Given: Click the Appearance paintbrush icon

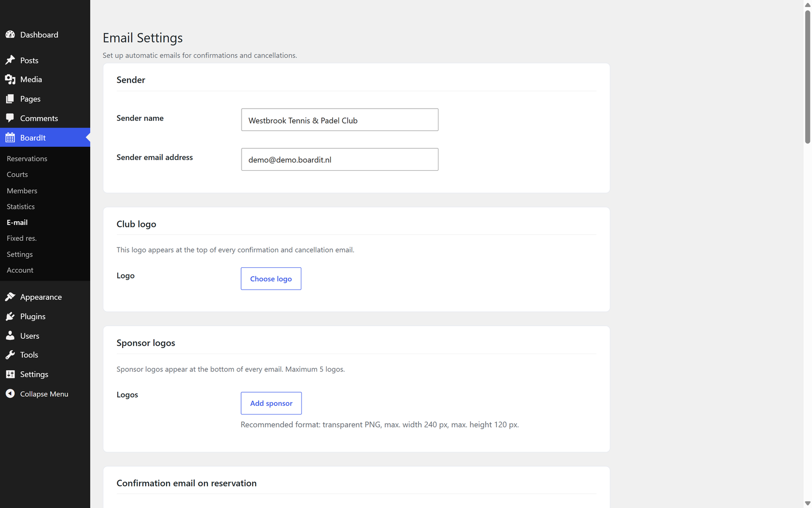Looking at the screenshot, I should tap(10, 297).
